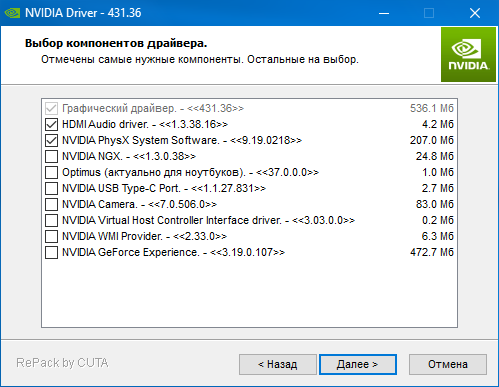
Task: Enable NVIDIA USB Type-C Port checkbox
Action: click(x=51, y=188)
